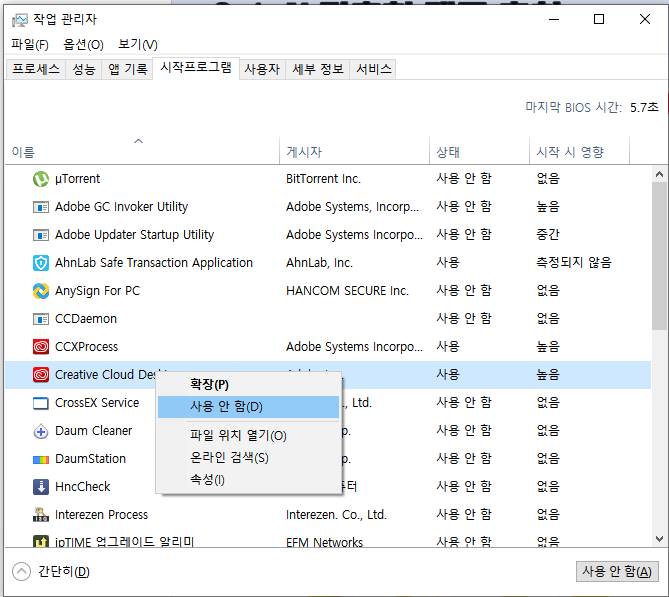
Task: Collapse view with 간단히 arrow icon
Action: point(21,571)
